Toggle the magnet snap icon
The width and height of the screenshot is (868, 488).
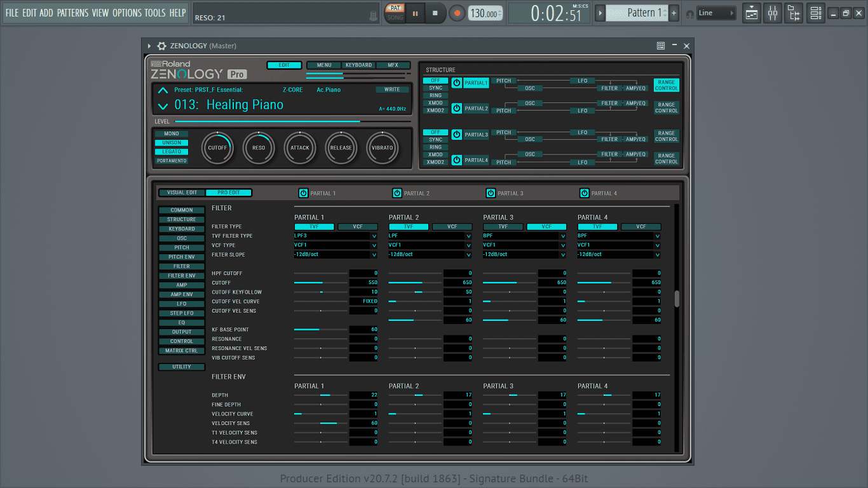[689, 13]
